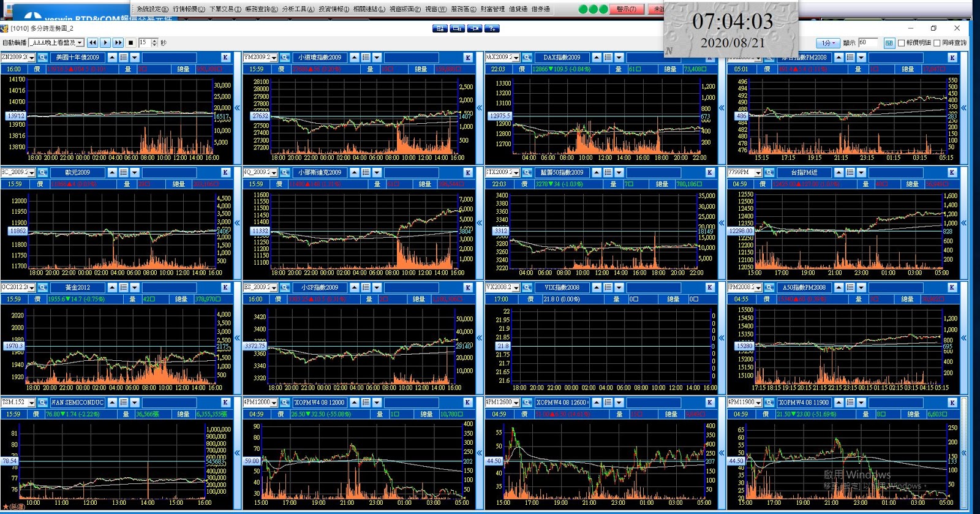Open the 借貸通 menu item
The width and height of the screenshot is (980, 514).
[x=518, y=9]
